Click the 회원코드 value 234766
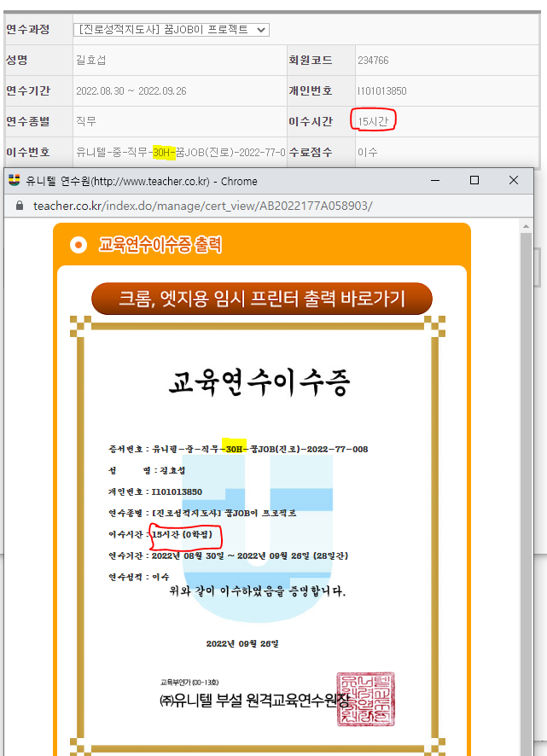547x756 pixels. point(373,61)
